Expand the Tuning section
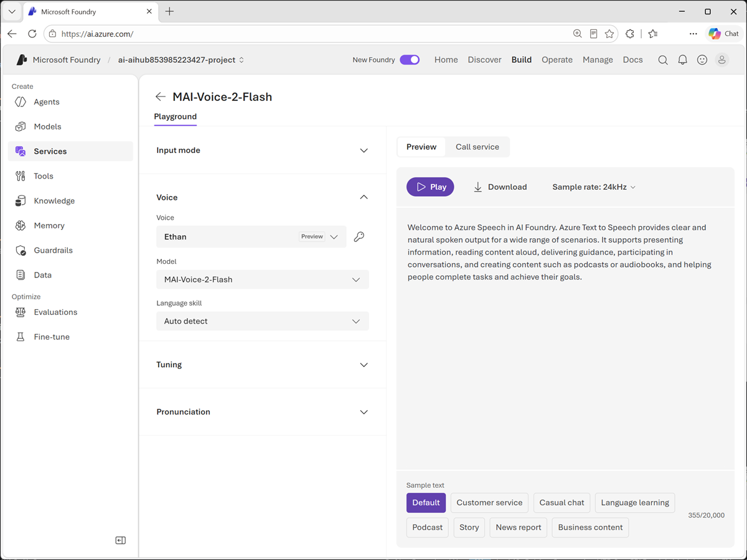This screenshot has height=560, width=747. point(263,365)
